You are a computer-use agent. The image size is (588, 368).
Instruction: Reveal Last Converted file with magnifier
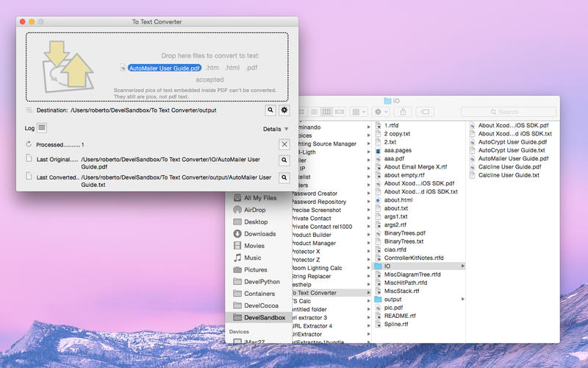(284, 177)
